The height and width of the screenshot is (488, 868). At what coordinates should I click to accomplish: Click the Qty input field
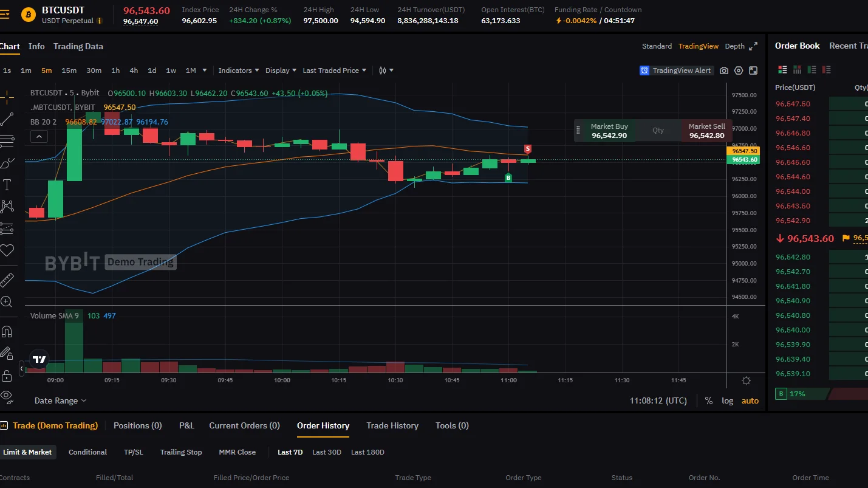point(658,131)
